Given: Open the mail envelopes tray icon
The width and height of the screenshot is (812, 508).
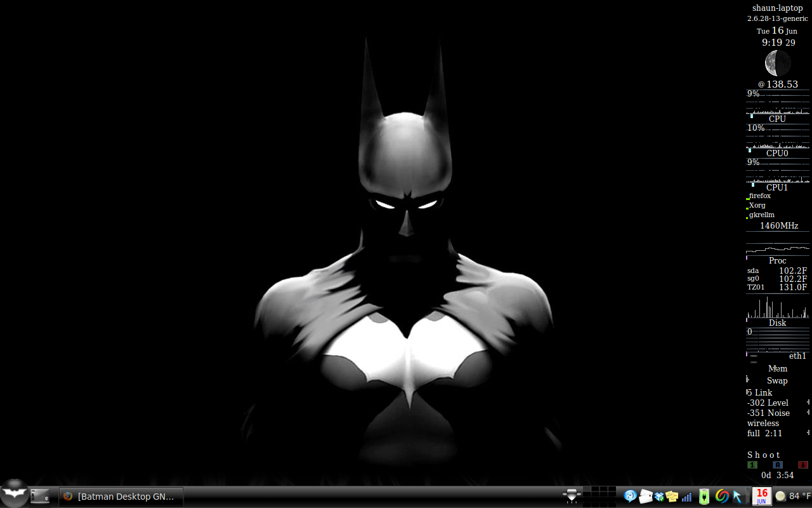Looking at the screenshot, I should (x=646, y=497).
